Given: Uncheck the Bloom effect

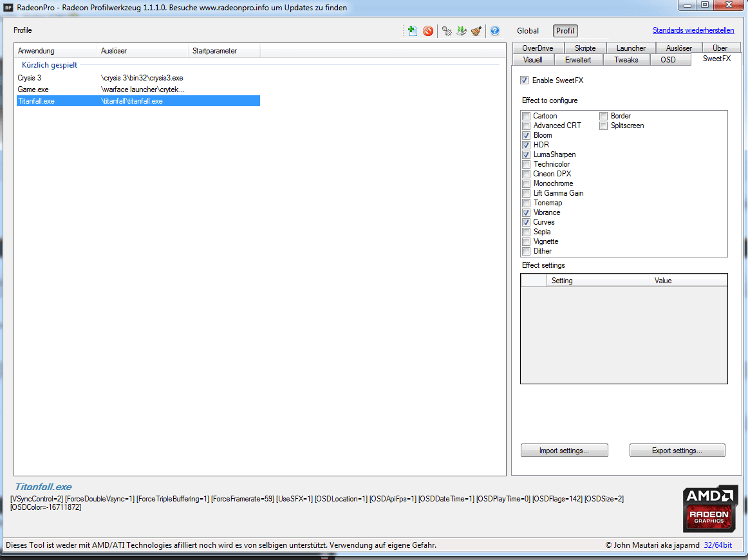Looking at the screenshot, I should [x=526, y=135].
